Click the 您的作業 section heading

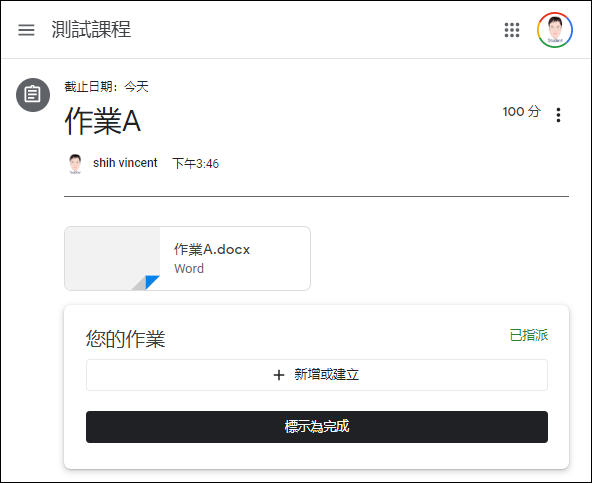pos(125,338)
